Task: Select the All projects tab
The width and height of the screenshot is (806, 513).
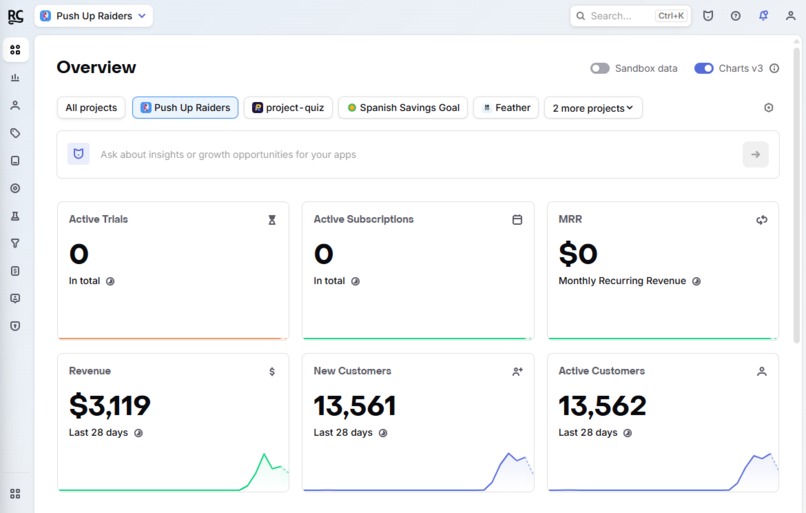Action: tap(91, 108)
